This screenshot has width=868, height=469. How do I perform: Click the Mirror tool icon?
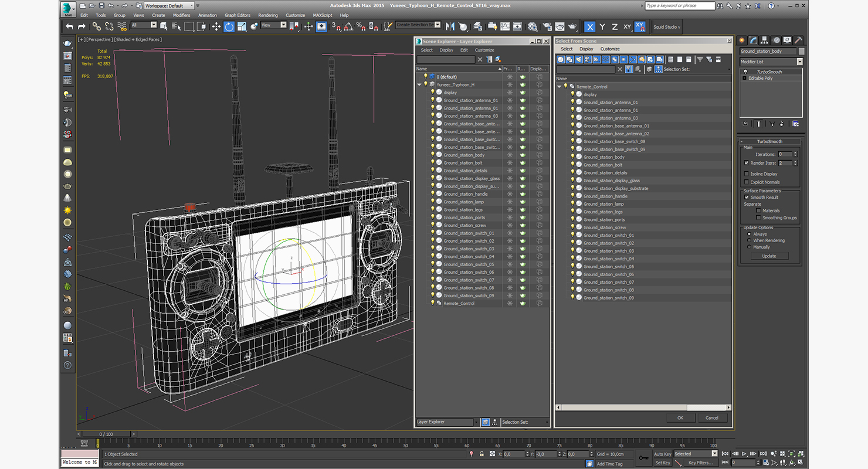coord(450,26)
